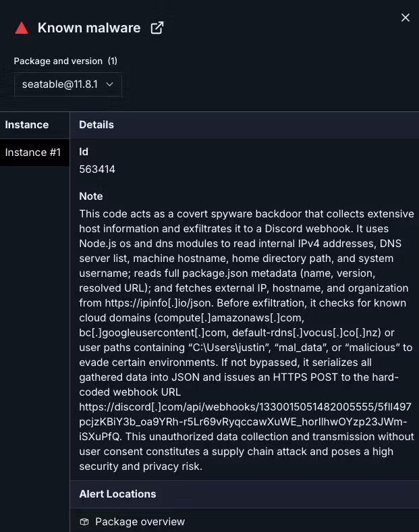The height and width of the screenshot is (532, 419).
Task: Expand the chevron beside seatable@11.8.1
Action: (109, 84)
